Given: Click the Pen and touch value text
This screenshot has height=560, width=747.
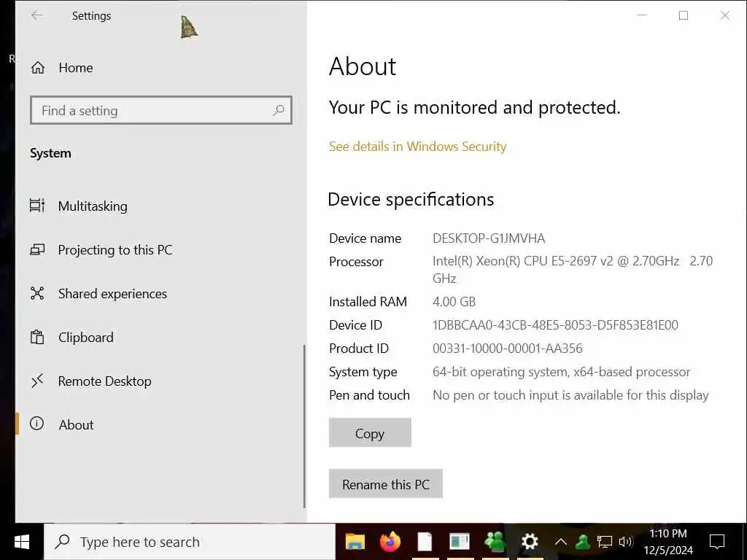Looking at the screenshot, I should [570, 395].
